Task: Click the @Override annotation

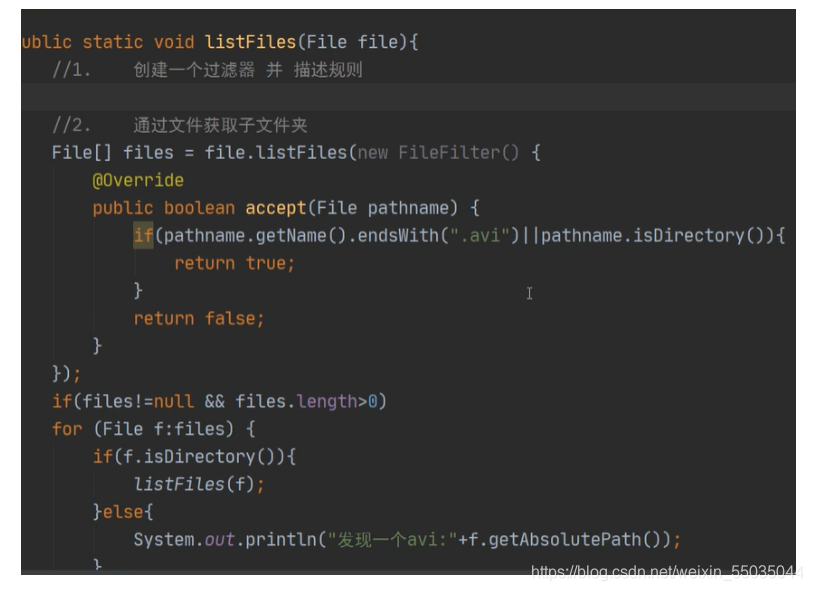Action: coord(138,180)
